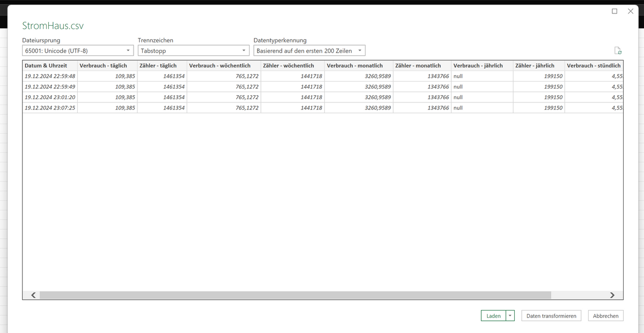Cancel the import with Abbrechen

[606, 316]
